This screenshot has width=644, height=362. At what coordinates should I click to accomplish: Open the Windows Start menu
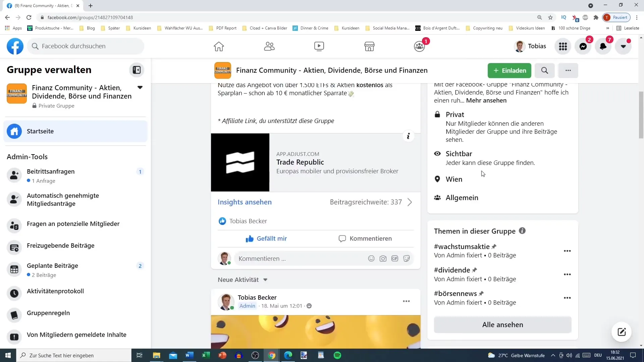tap(8, 355)
